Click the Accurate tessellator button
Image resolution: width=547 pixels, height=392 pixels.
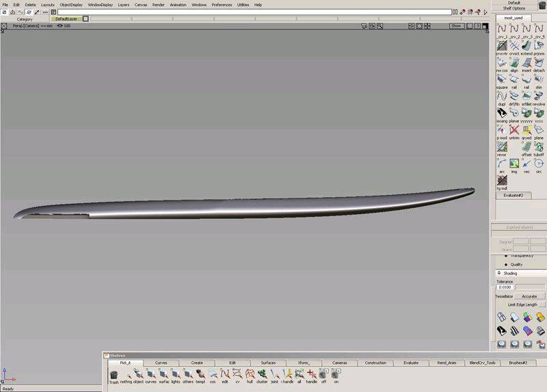coord(529,296)
